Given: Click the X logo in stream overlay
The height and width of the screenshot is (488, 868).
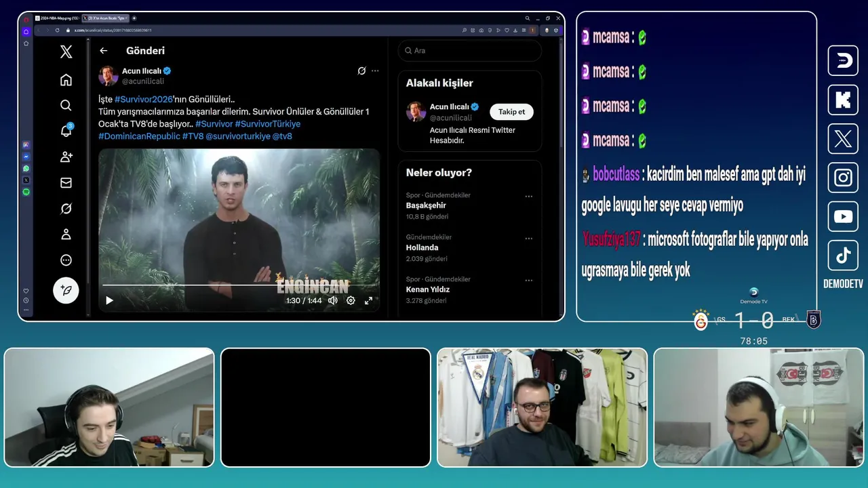Looking at the screenshot, I should pyautogui.click(x=843, y=139).
